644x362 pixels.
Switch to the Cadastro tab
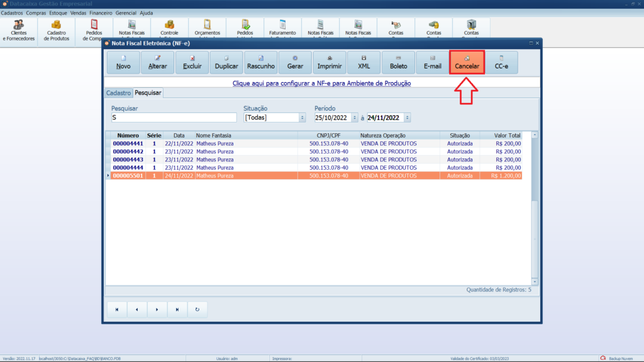click(x=118, y=93)
